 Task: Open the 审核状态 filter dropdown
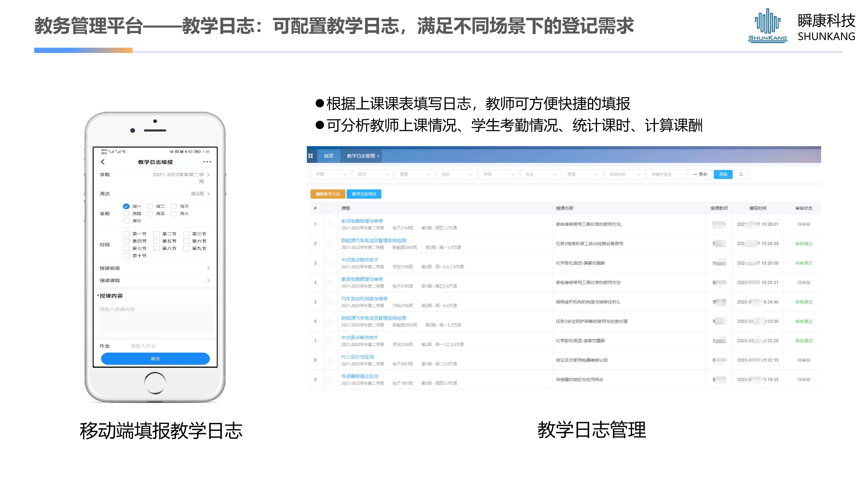(x=624, y=175)
